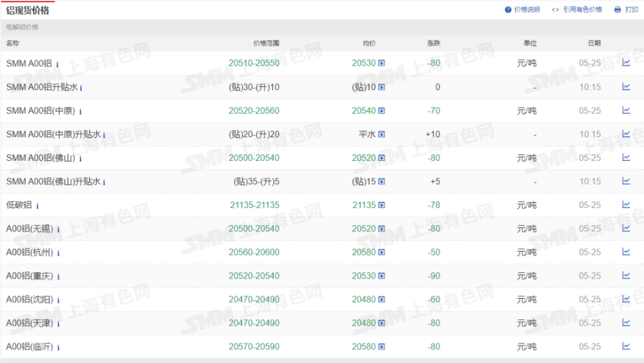Open trend chart for 低碳铝
644x363 pixels.
pos(626,205)
